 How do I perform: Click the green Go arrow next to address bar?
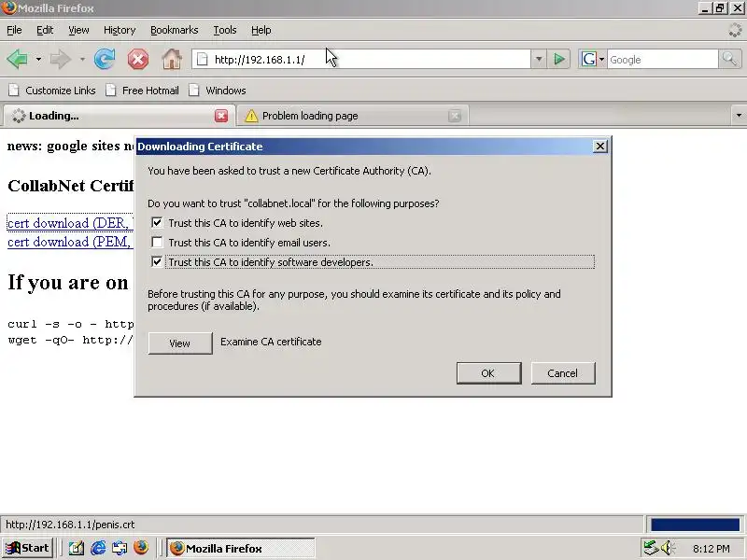click(x=559, y=60)
